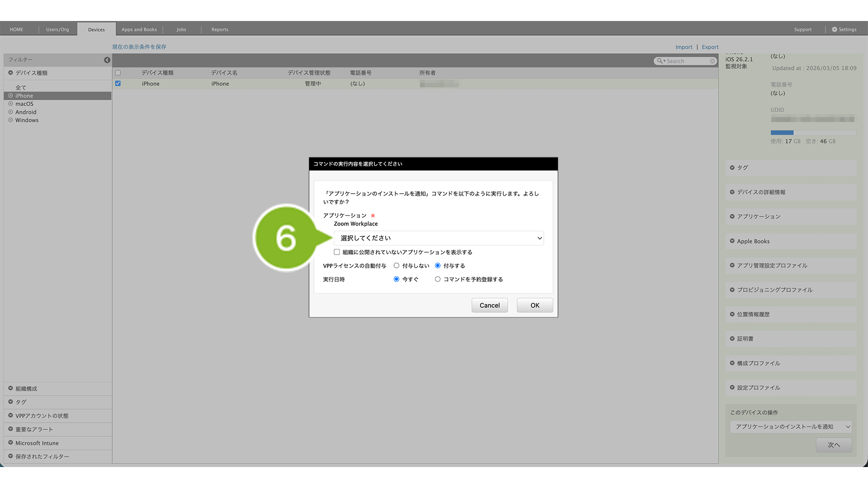The image size is (868, 488).
Task: Open the 選択してください application dropdown
Action: [x=438, y=238]
